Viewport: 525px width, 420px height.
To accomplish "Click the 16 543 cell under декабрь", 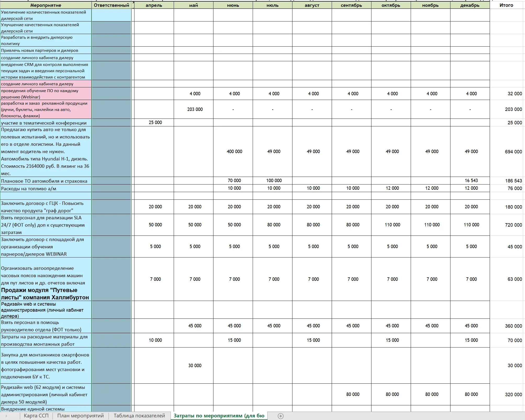I will tap(471, 181).
